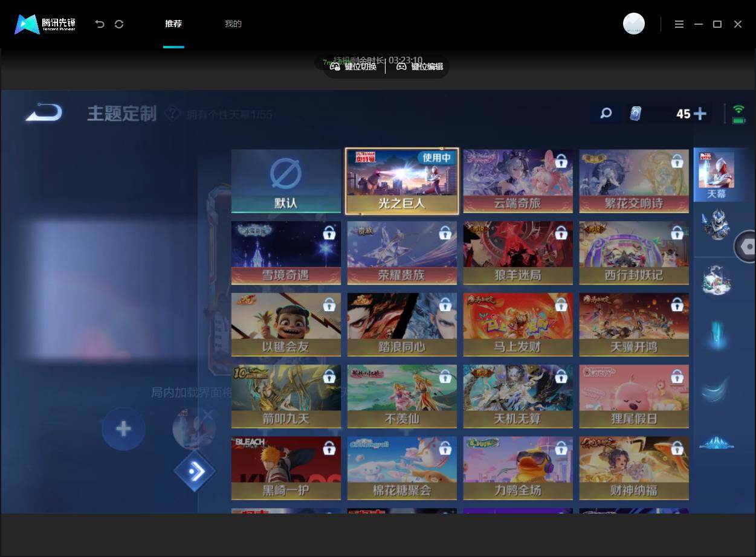The image size is (756, 557).
Task: Pick the 雪境奇遇 theme card
Action: click(286, 253)
